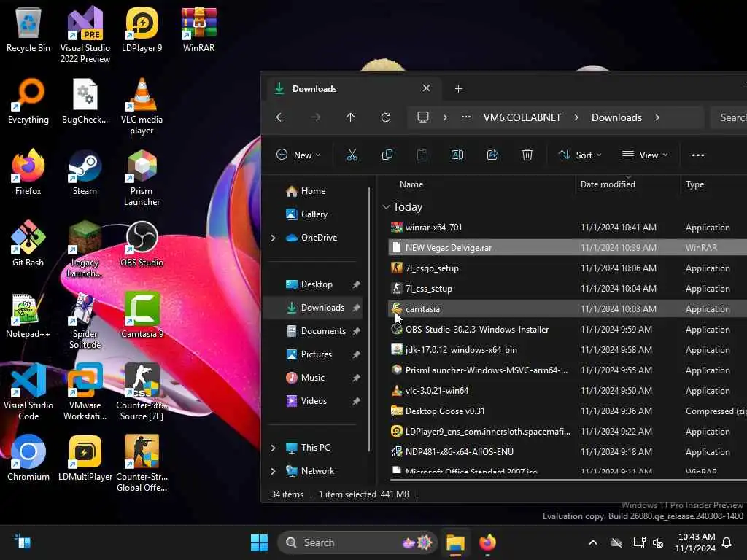Viewport: 747px width, 560px height.
Task: Sort by Date modified column header
Action: click(x=628, y=184)
